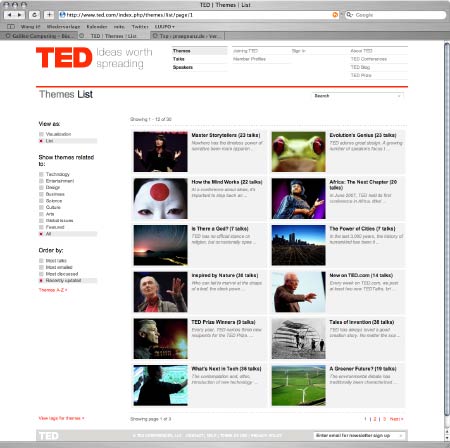
Task: Open the Evolution's Genius theme title
Action: point(363,135)
